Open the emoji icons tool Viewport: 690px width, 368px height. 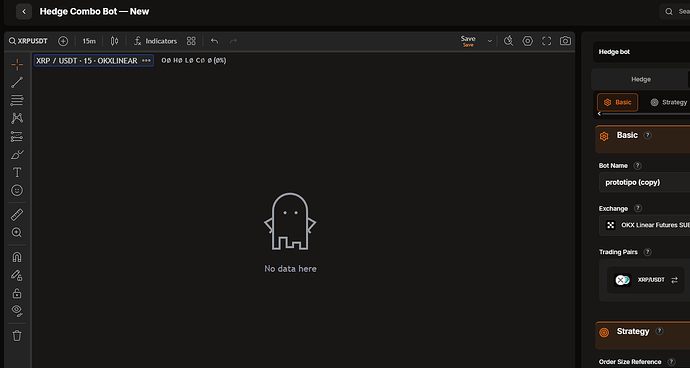[17, 190]
